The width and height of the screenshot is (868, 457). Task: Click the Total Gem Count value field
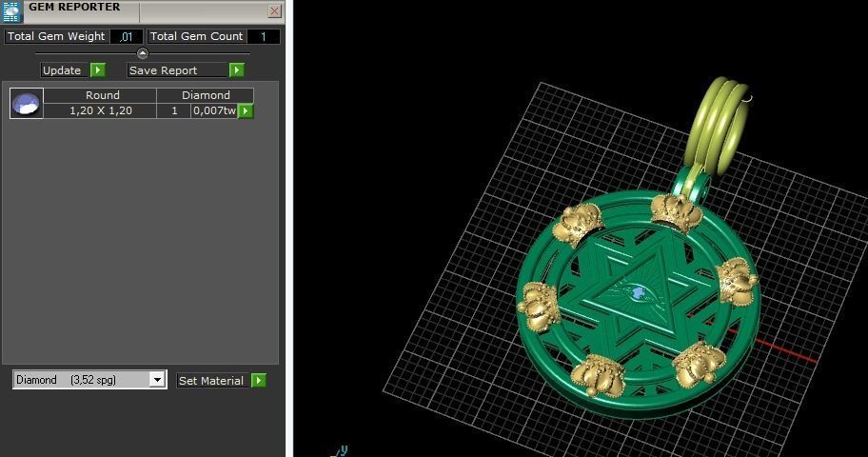tap(264, 36)
